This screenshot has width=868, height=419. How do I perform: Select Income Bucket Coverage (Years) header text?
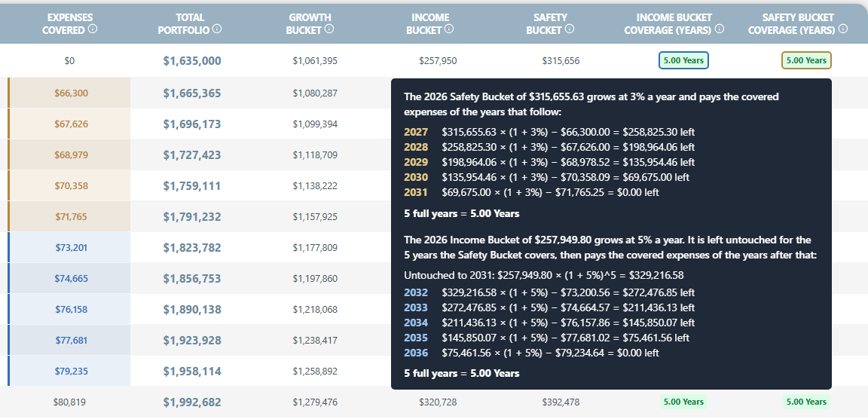[674, 24]
